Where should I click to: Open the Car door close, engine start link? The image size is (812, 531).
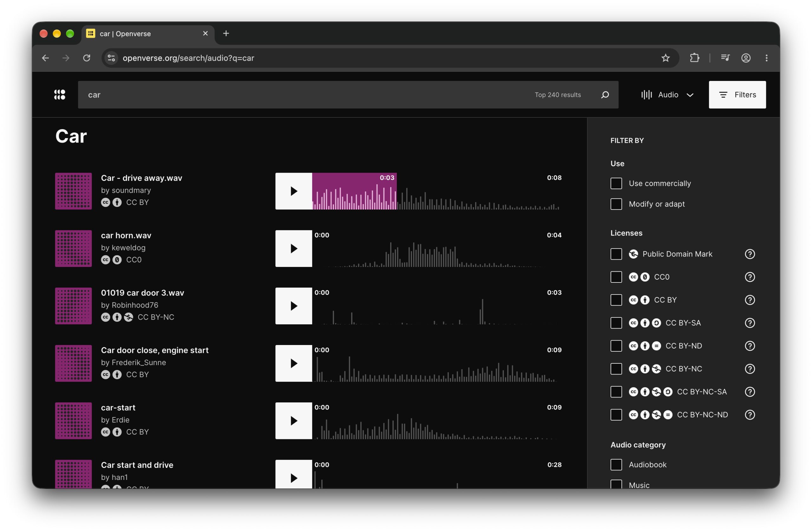[x=154, y=350]
